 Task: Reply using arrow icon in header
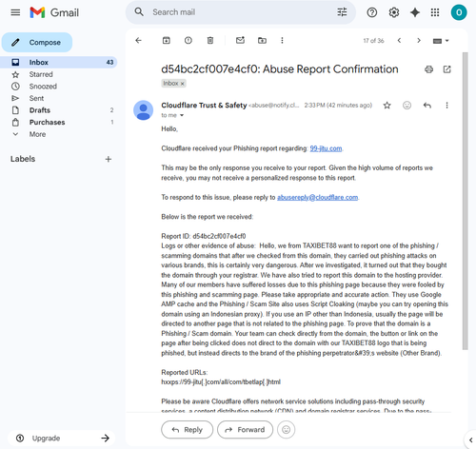(427, 105)
